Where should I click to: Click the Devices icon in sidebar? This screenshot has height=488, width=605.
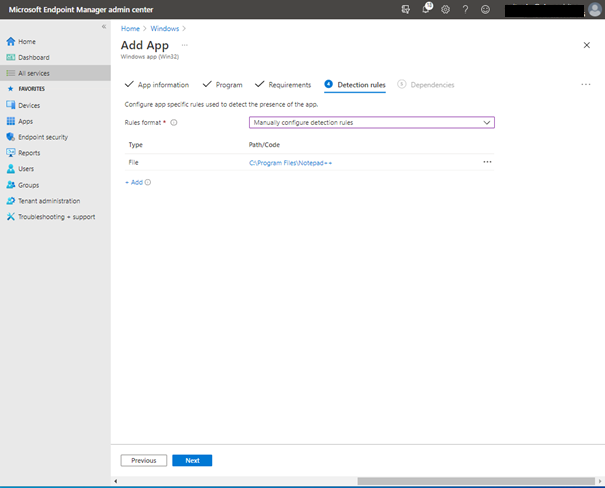[11, 105]
